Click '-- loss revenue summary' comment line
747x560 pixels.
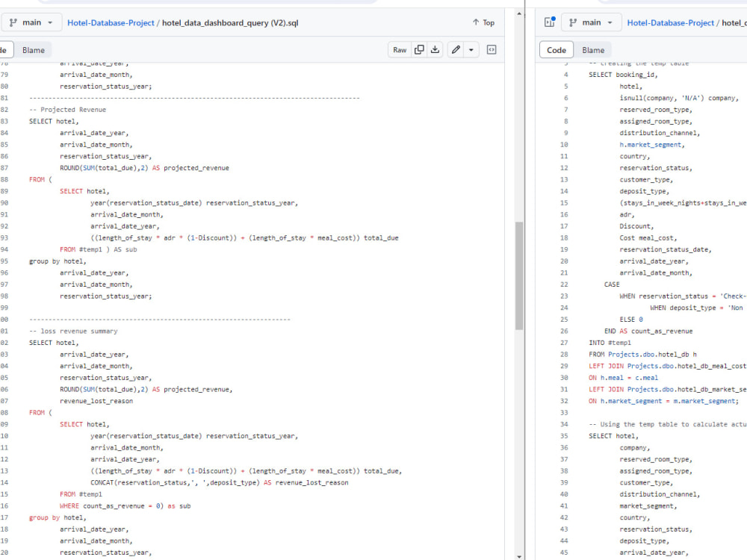(x=73, y=331)
